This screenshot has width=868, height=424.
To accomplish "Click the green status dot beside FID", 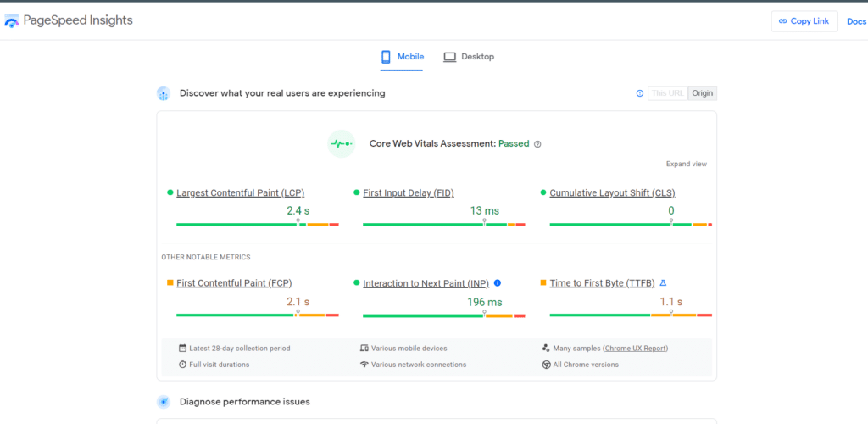I will [357, 192].
